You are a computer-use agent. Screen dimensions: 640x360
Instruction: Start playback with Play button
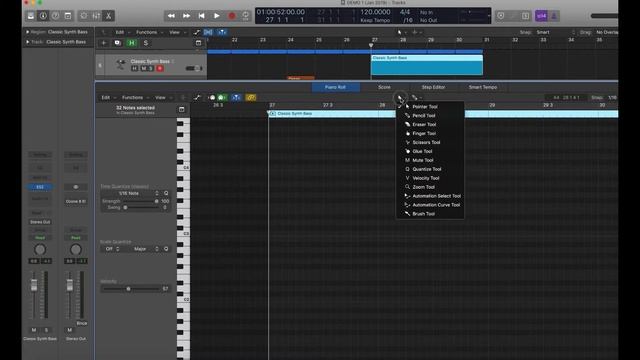(x=216, y=16)
